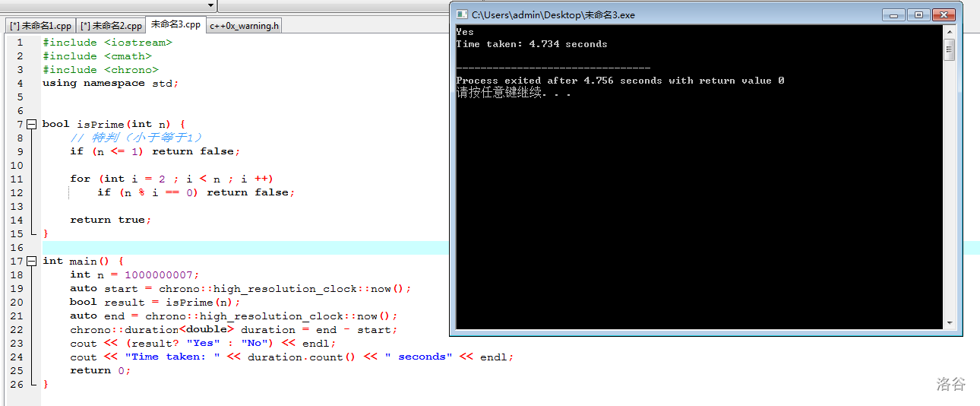Place cursor on the 1000000007 literal
This screenshot has height=406, width=980.
(161, 274)
